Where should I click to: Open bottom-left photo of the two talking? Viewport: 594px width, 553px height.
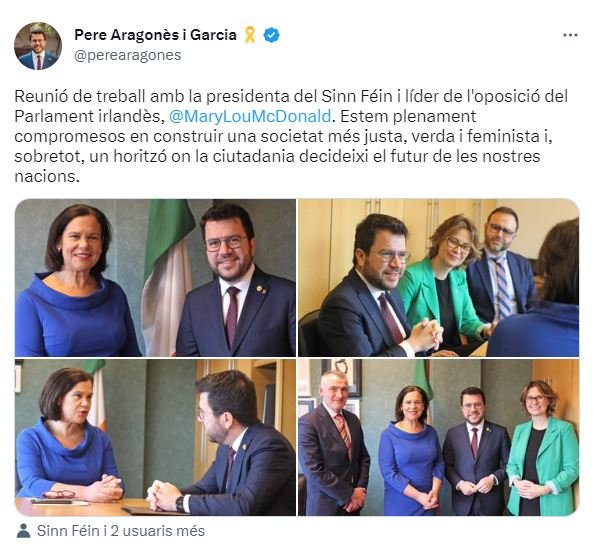point(155,437)
